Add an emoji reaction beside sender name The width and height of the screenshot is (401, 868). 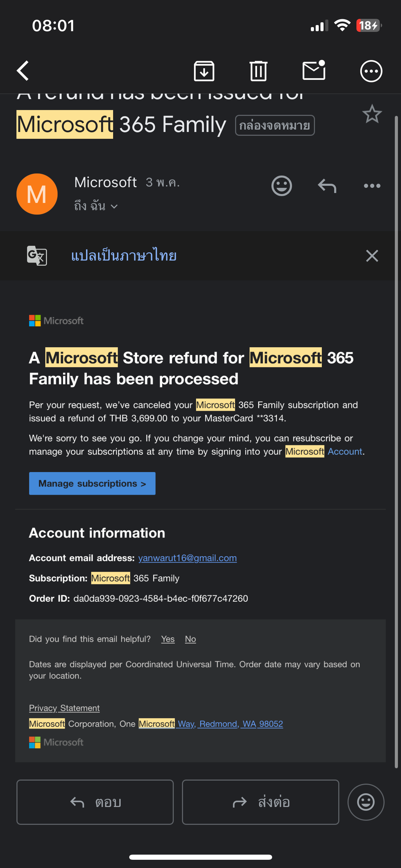tap(282, 186)
